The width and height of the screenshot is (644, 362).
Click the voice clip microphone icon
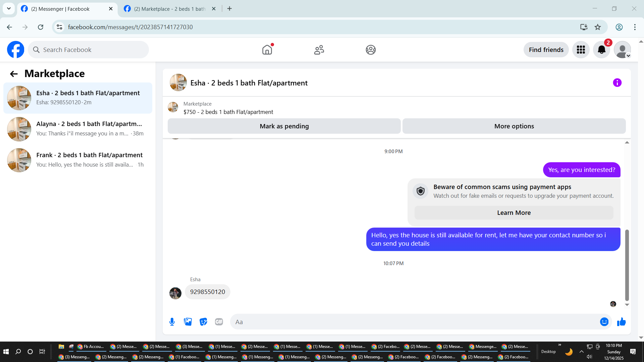[172, 322]
